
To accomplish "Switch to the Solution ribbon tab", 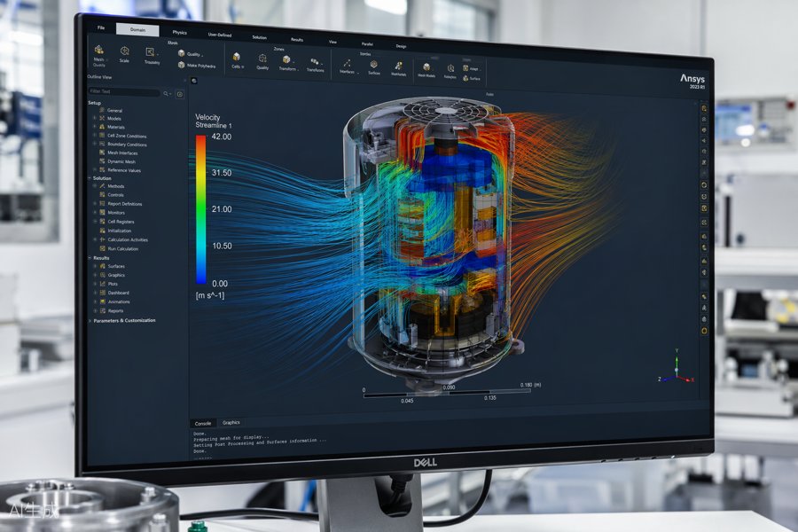I will pyautogui.click(x=260, y=37).
